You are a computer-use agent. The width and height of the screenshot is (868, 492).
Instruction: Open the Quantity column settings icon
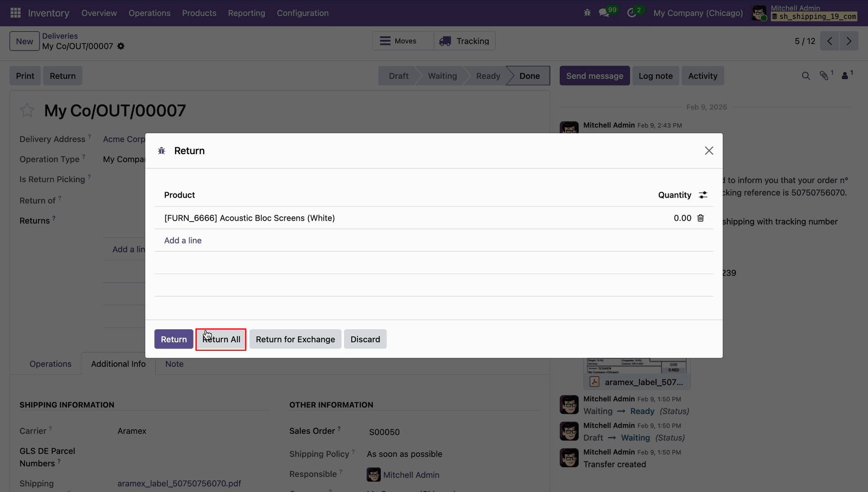point(703,195)
